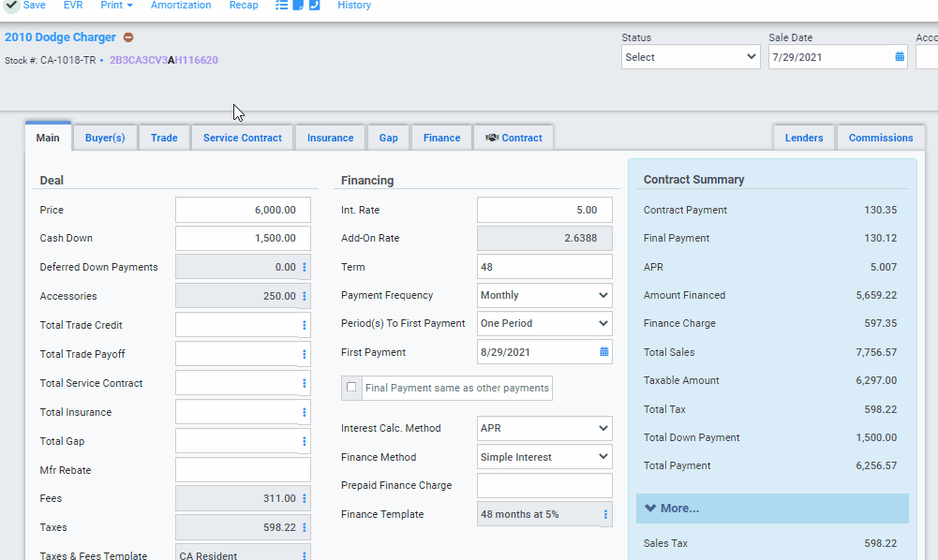The width and height of the screenshot is (938, 560).
Task: Open the First Payment calendar picker
Action: [604, 352]
